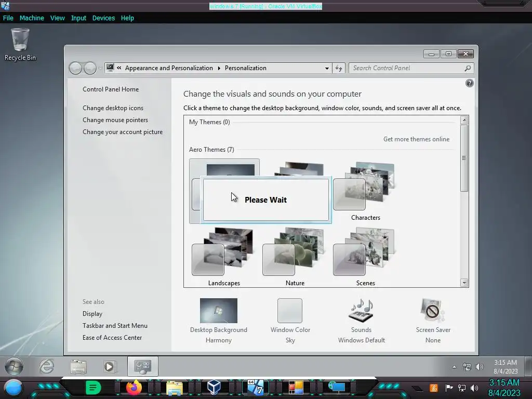
Task: Click the host volume tray icon
Action: point(474,388)
